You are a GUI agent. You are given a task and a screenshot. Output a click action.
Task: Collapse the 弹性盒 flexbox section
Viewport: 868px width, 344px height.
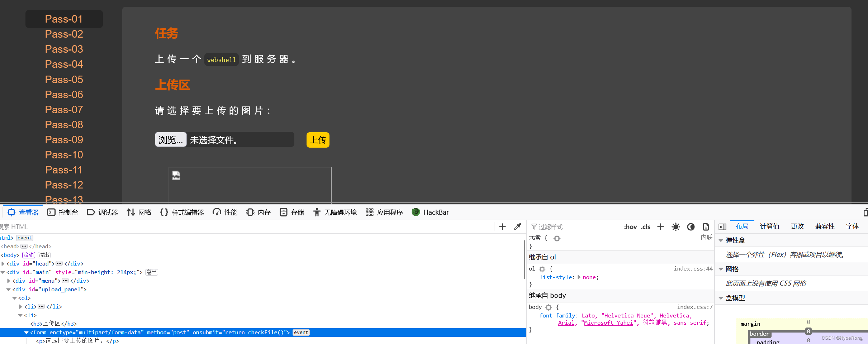(x=721, y=240)
